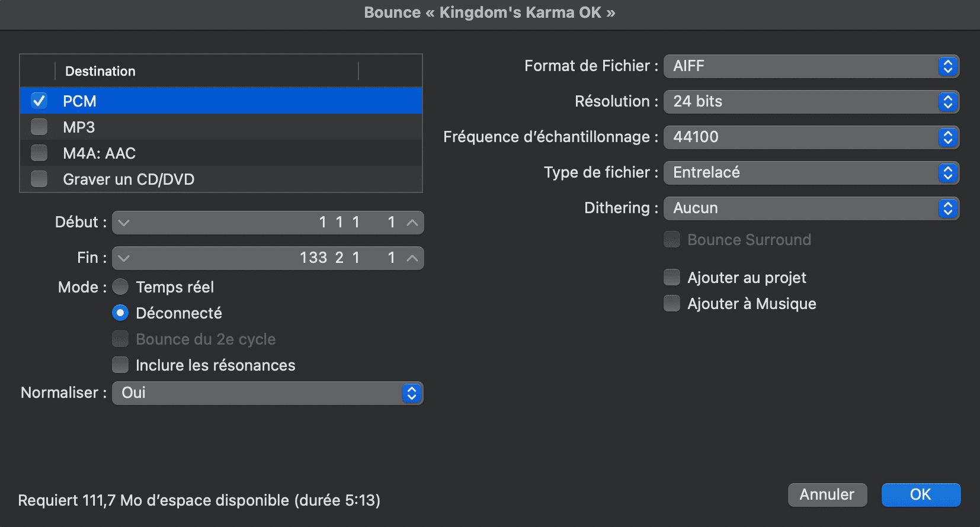Screen dimensions: 980x527
Task: Open Type de fichier Entrelacé menu
Action: click(x=811, y=173)
